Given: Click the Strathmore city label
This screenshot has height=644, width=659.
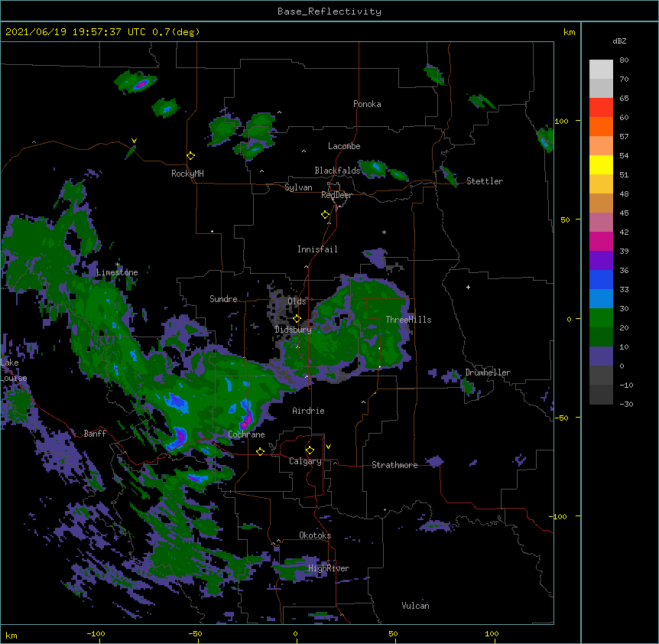Looking at the screenshot, I should coord(394,465).
